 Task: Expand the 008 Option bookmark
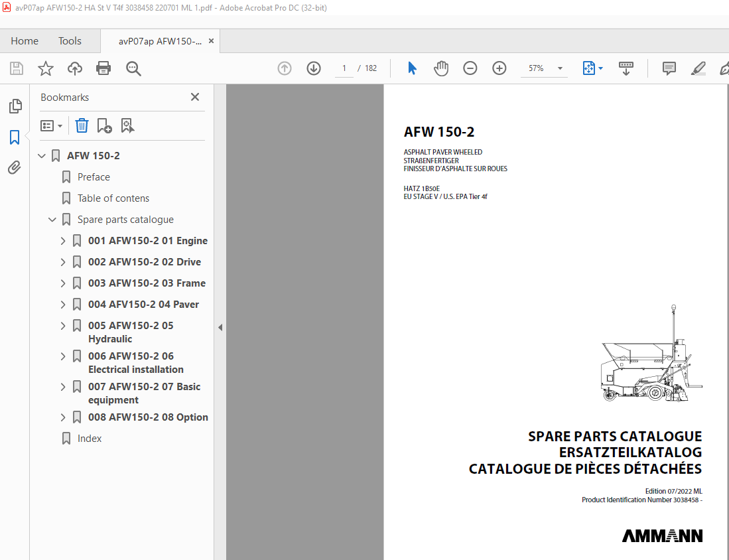click(63, 417)
